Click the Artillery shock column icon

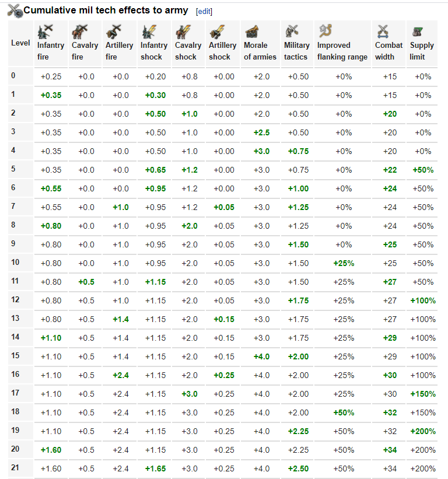click(x=216, y=32)
